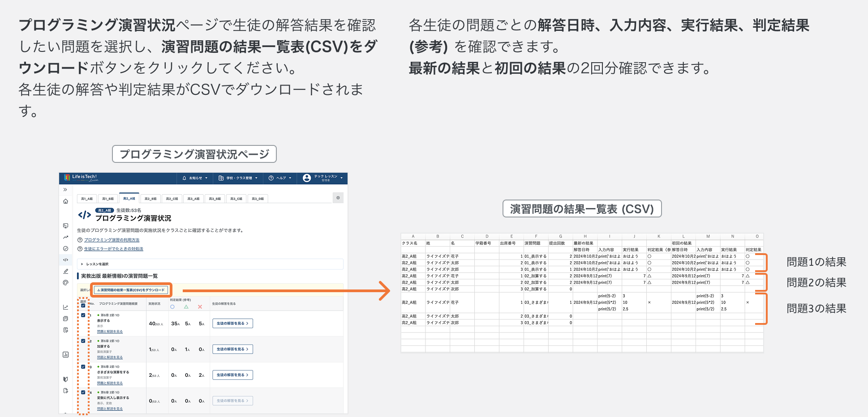Image resolution: width=868 pixels, height=417 pixels.
Task: Toggle the select-all checkbox under 選択
Action: [x=83, y=306]
